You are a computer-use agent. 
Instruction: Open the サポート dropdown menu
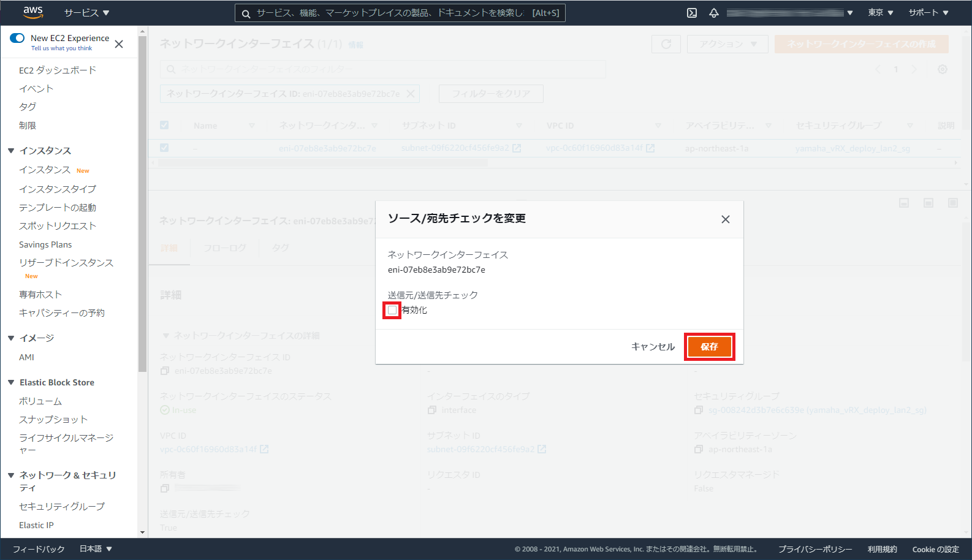click(928, 13)
